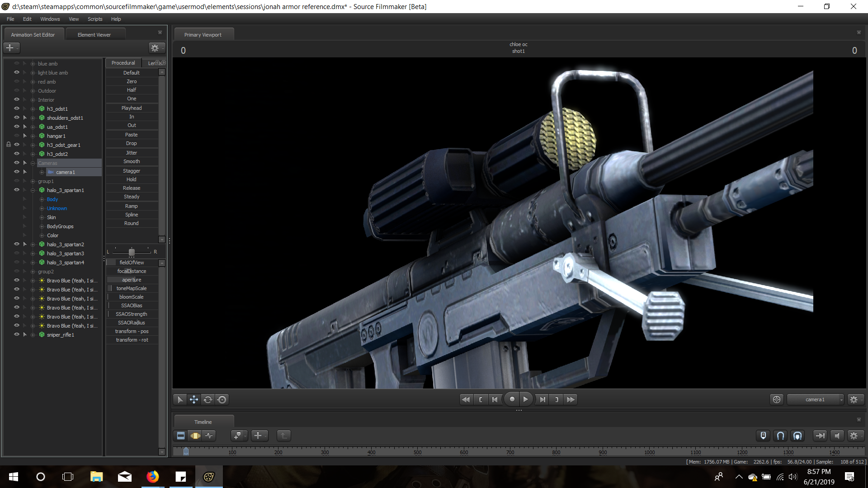Select the rotate manipulator tool

208,399
